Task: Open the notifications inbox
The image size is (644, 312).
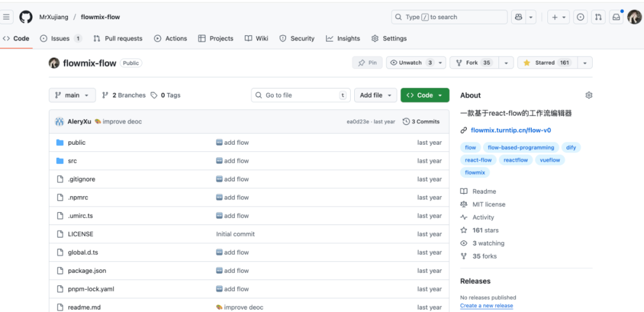Action: pyautogui.click(x=617, y=17)
